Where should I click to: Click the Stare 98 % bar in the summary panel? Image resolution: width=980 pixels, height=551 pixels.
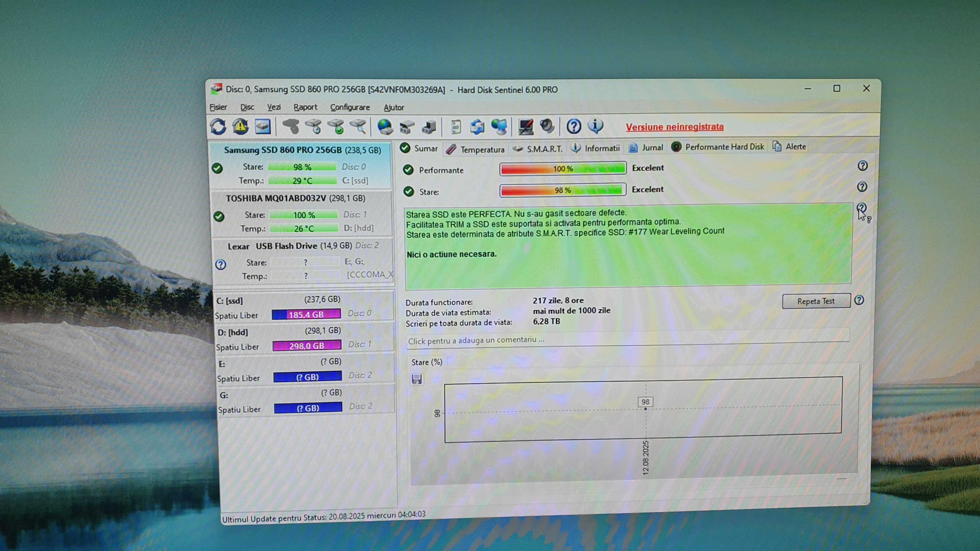coord(563,190)
